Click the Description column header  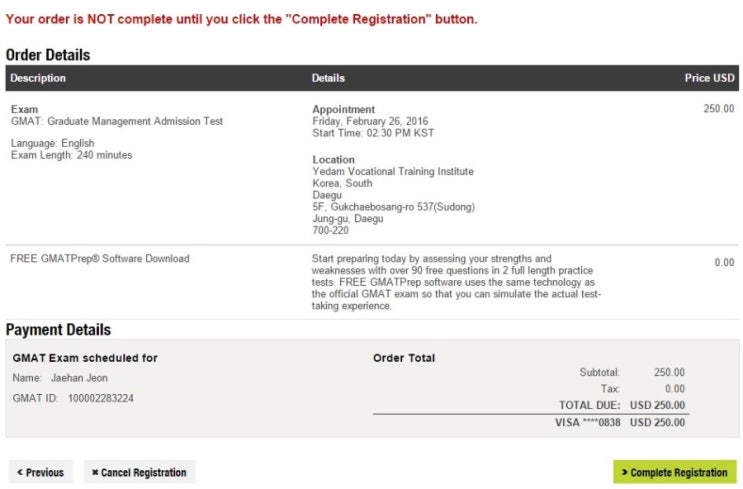(x=38, y=78)
